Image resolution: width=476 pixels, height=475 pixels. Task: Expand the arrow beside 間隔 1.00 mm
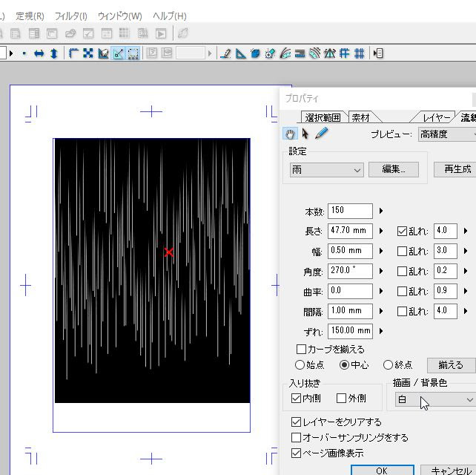pos(381,311)
